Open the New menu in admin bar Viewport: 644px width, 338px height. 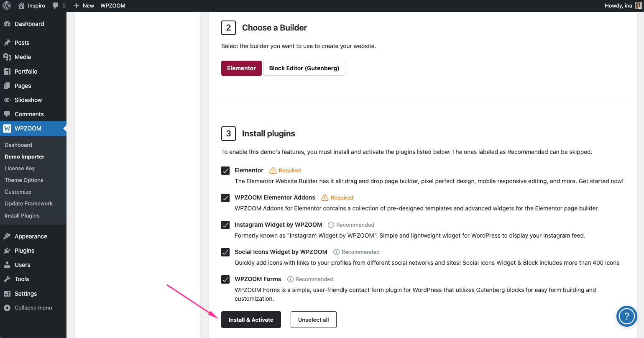88,6
